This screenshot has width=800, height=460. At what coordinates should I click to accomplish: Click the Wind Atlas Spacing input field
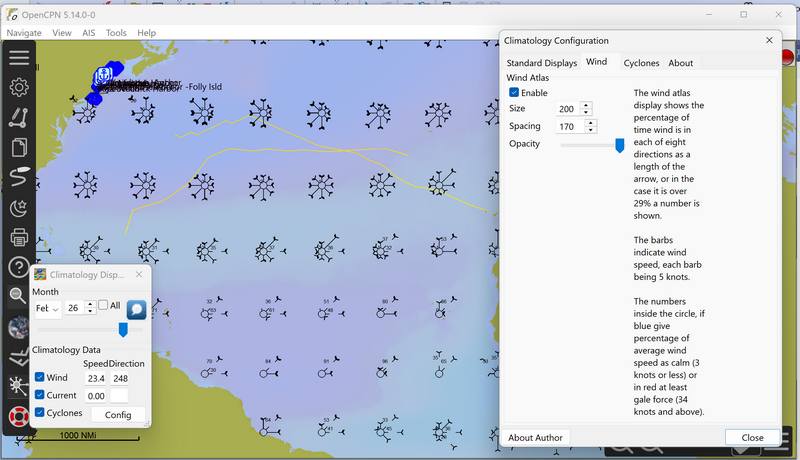pos(571,126)
